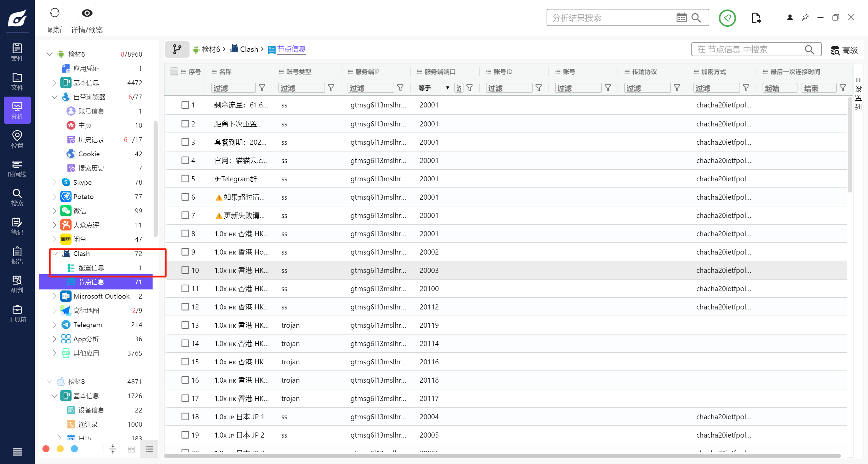Open the 报告 report sidebar icon
The image size is (868, 464).
[17, 256]
